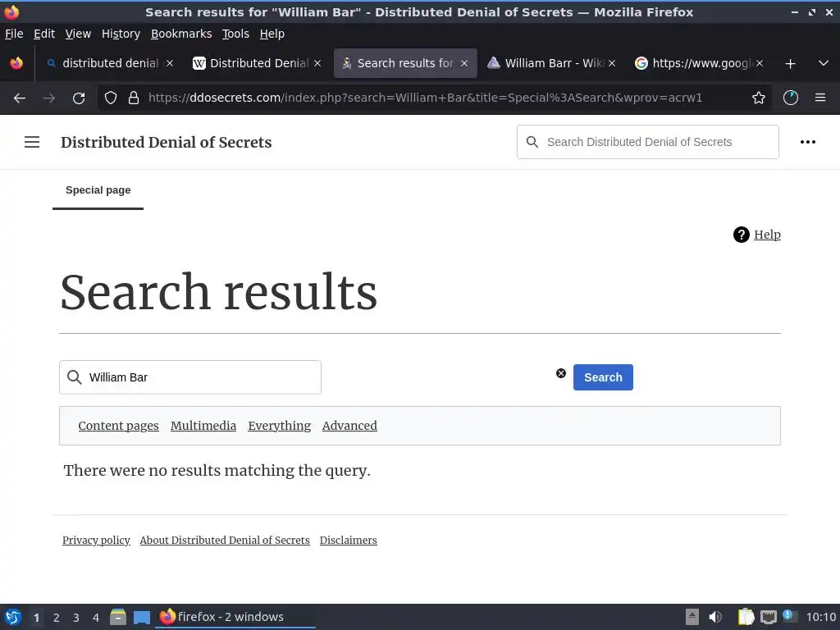Click the removable media eject tray icon
Viewport: 840px width, 630px height.
pos(692,617)
